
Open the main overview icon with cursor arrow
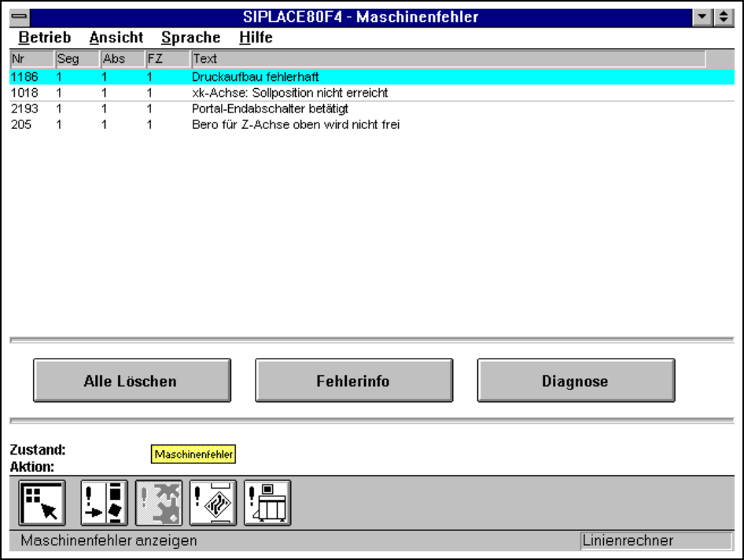pos(42,503)
